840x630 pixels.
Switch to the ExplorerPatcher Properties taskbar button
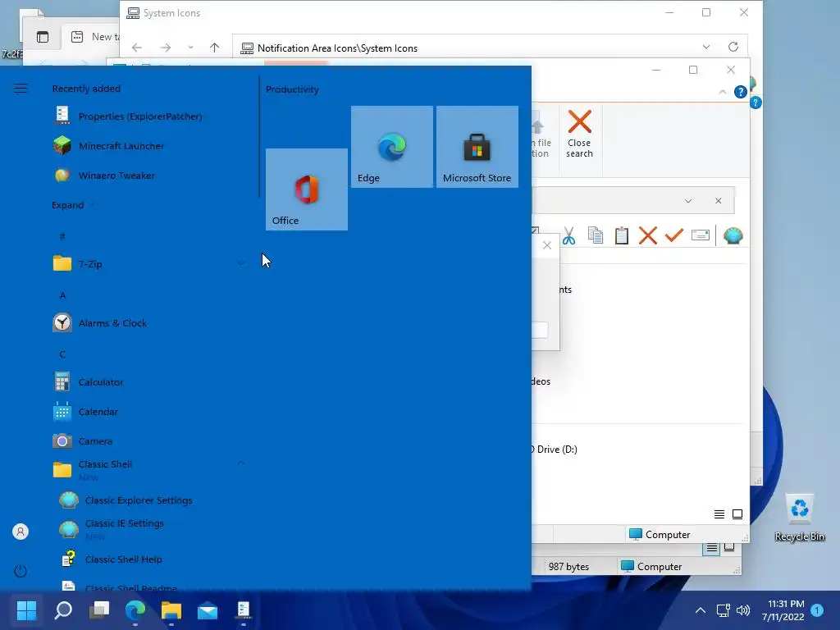pos(243,609)
